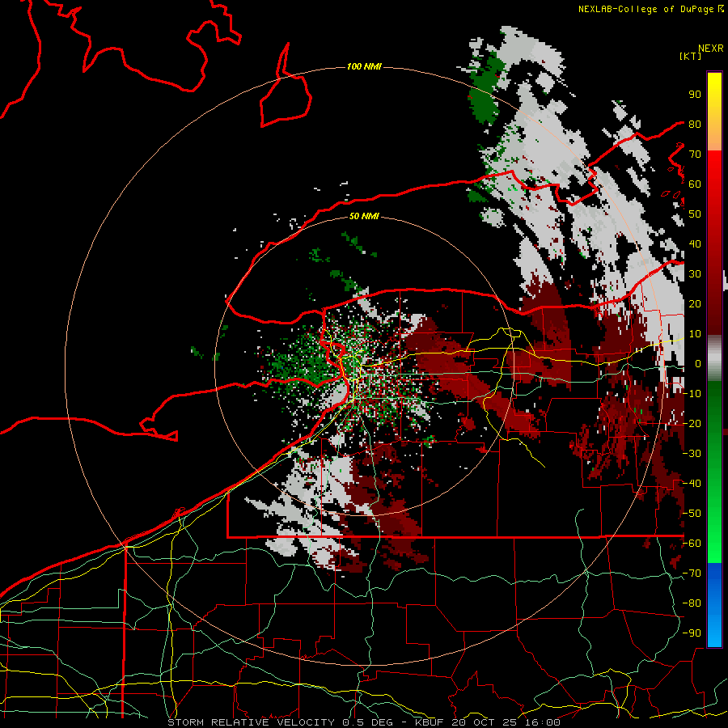This screenshot has height=728, width=728.
Task: Click the -90 value on the velocity scale
Action: 692,633
